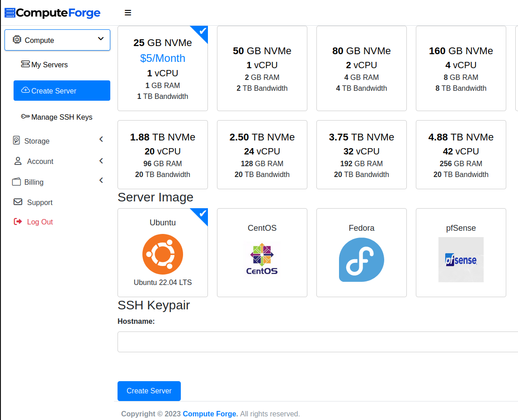The height and width of the screenshot is (420, 518).
Task: Click the Log Out arrow icon
Action: 18,222
